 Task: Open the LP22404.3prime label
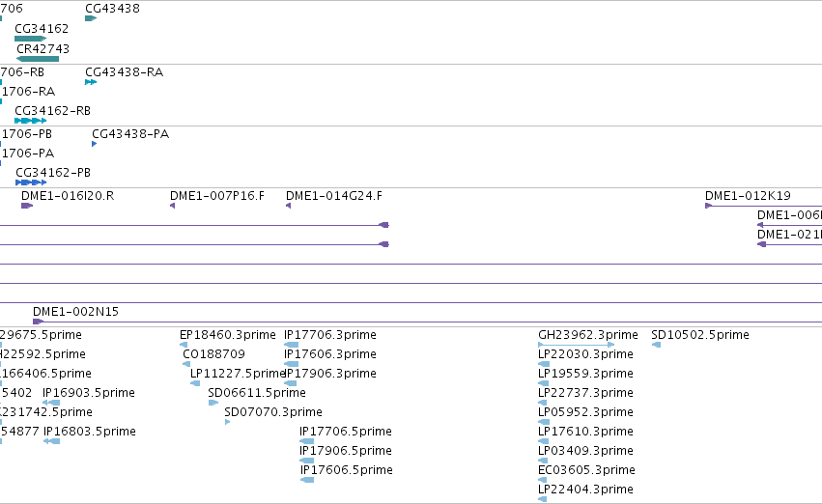tap(585, 489)
